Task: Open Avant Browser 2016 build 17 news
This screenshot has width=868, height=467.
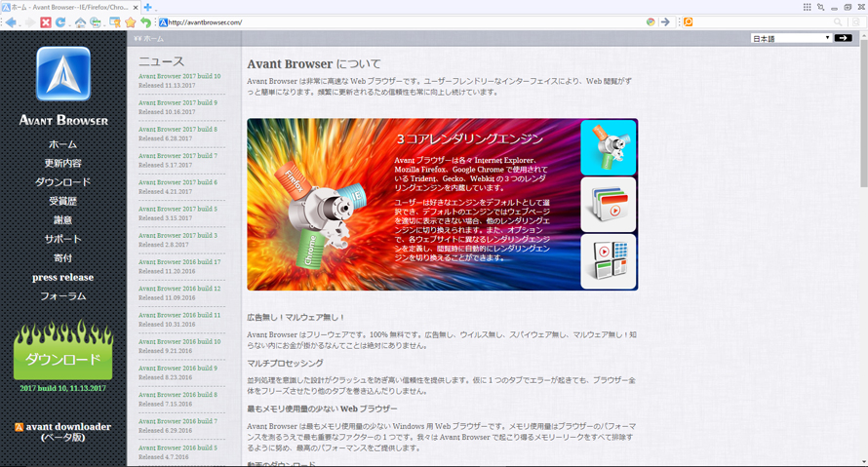Action: pos(179,262)
